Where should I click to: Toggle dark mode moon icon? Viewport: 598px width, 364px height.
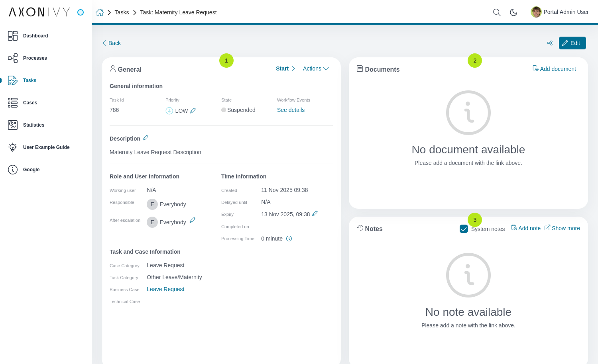coord(513,12)
